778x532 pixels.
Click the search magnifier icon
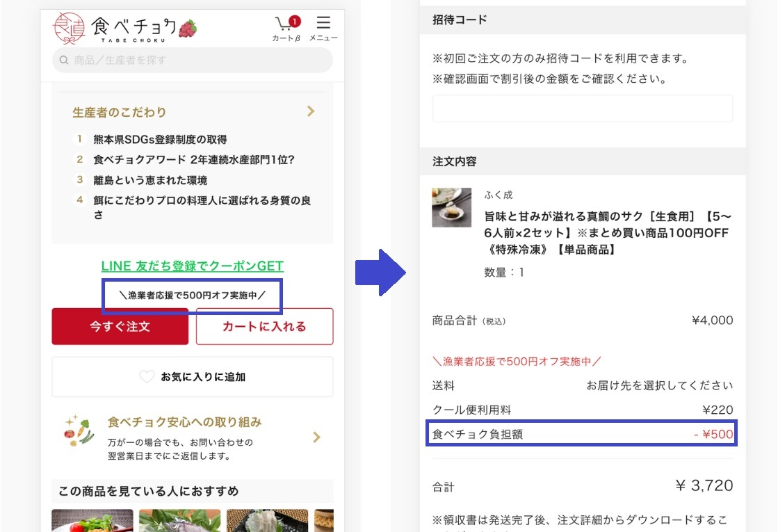(x=63, y=60)
